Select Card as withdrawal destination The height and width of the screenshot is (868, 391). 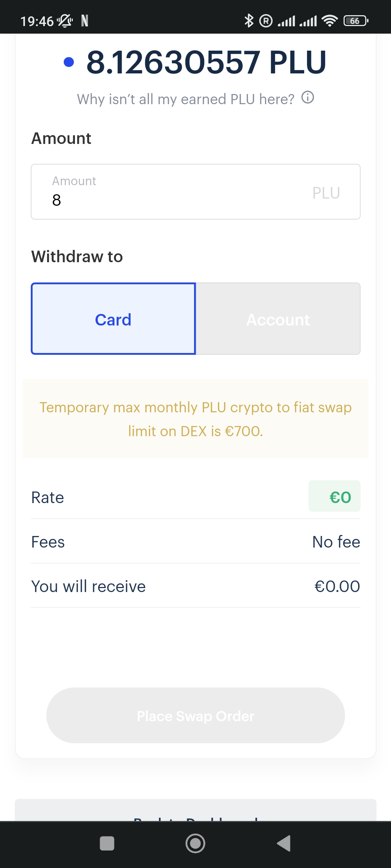pos(113,319)
